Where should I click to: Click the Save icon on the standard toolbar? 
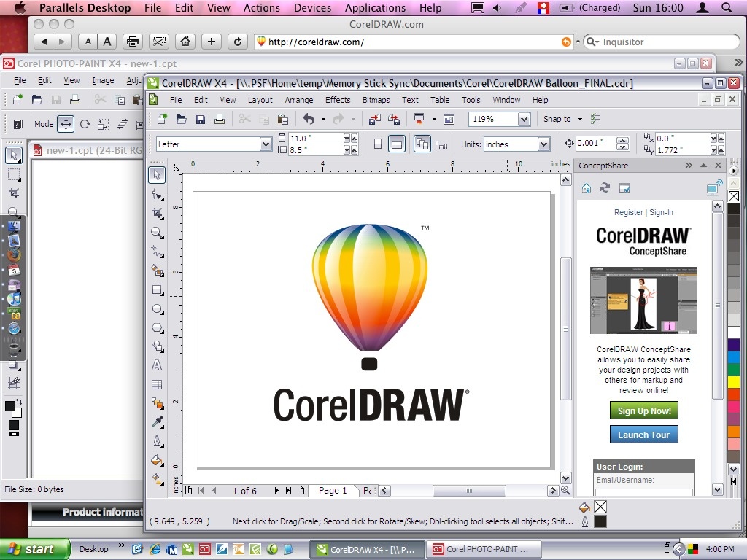(201, 119)
